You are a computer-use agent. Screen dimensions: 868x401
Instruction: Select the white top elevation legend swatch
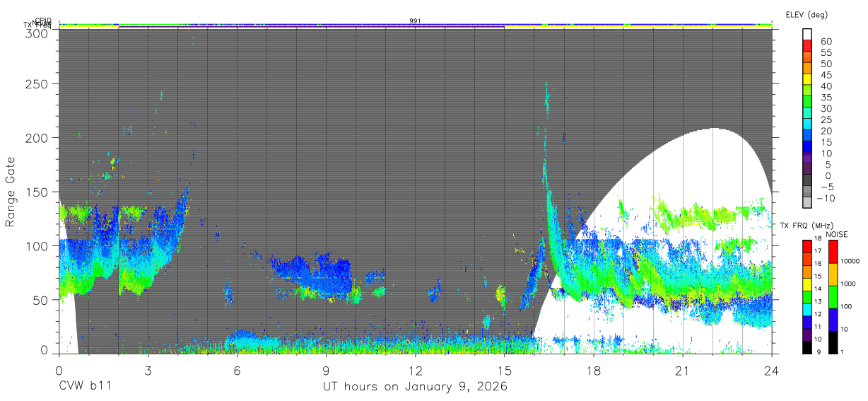pyautogui.click(x=807, y=35)
